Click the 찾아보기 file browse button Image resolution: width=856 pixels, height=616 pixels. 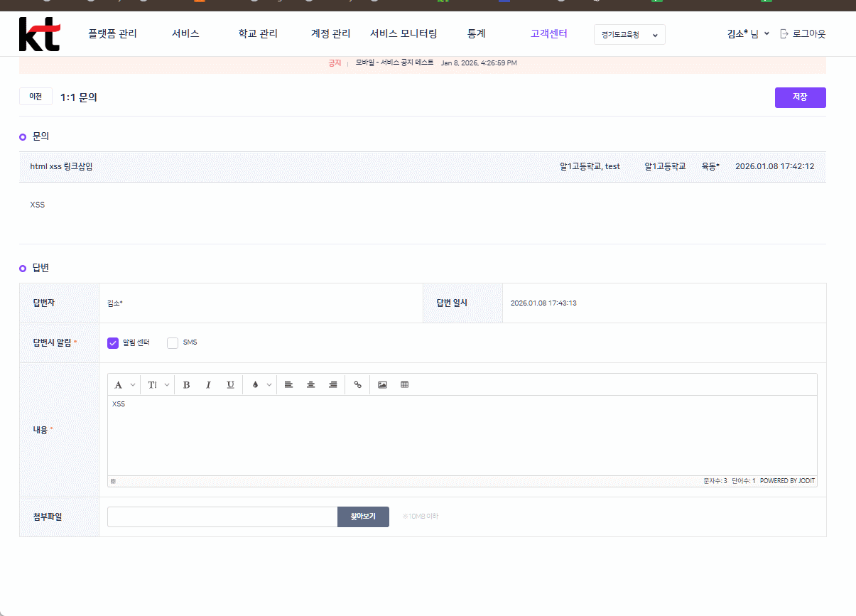point(363,517)
